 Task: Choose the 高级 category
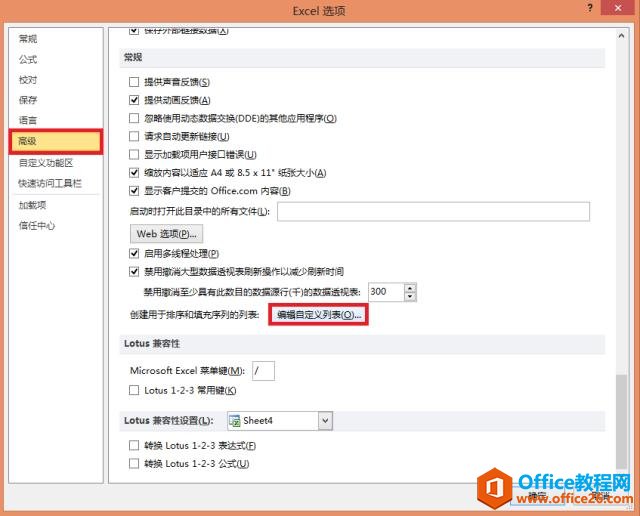pos(56,141)
